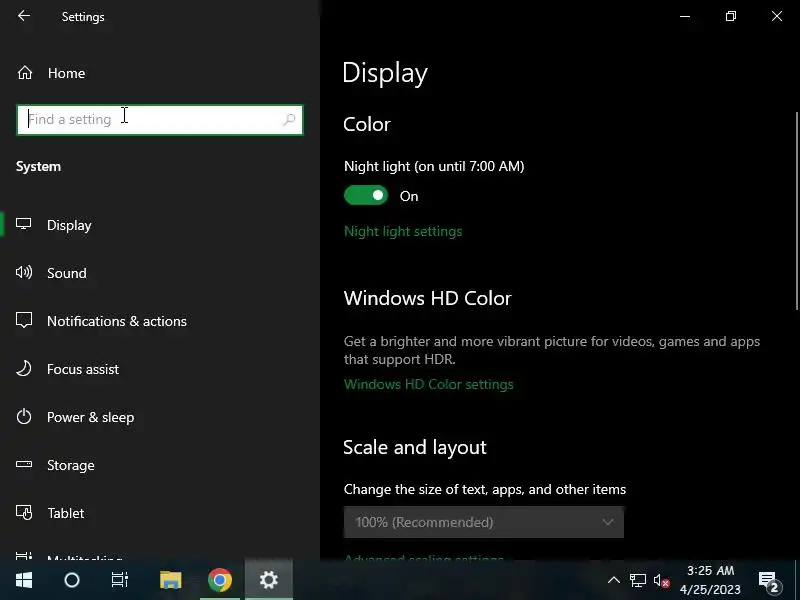Image resolution: width=800 pixels, height=600 pixels.
Task: Turn off the Night light toggle
Action: click(x=366, y=195)
